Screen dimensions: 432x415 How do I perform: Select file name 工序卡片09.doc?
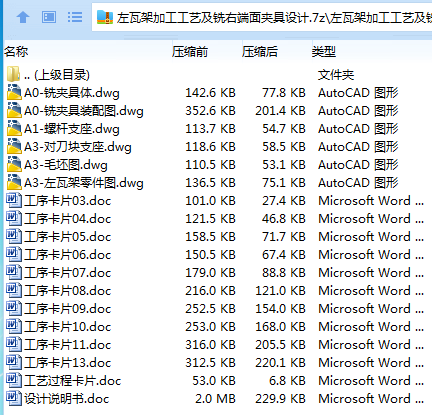coord(68,309)
